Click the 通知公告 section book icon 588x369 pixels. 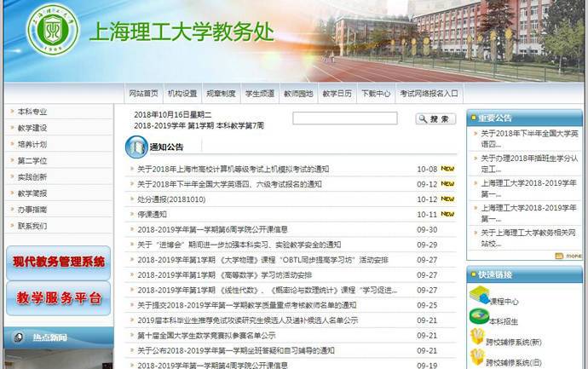point(136,147)
